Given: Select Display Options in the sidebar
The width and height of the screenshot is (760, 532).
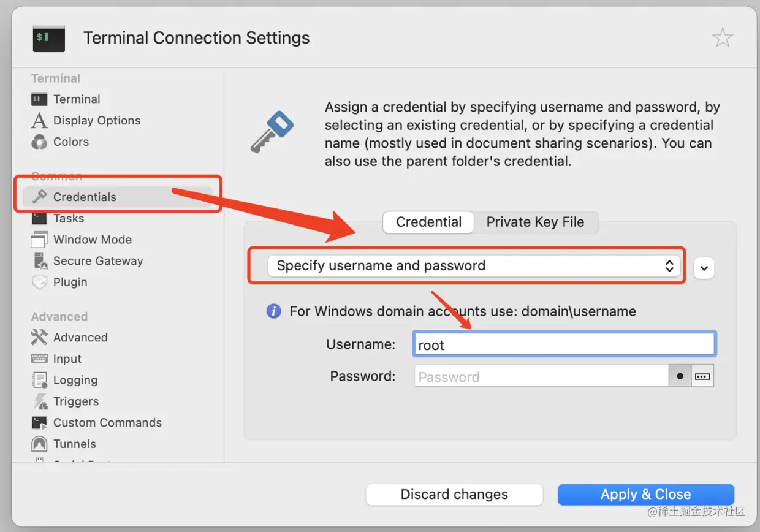Looking at the screenshot, I should tap(97, 121).
